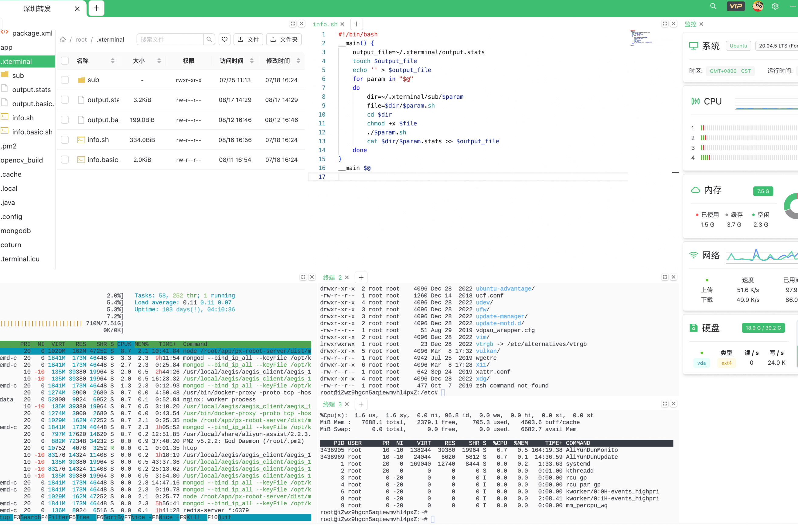Image resolution: width=798 pixels, height=532 pixels.
Task: Close the htop terminal panel
Action: point(312,277)
